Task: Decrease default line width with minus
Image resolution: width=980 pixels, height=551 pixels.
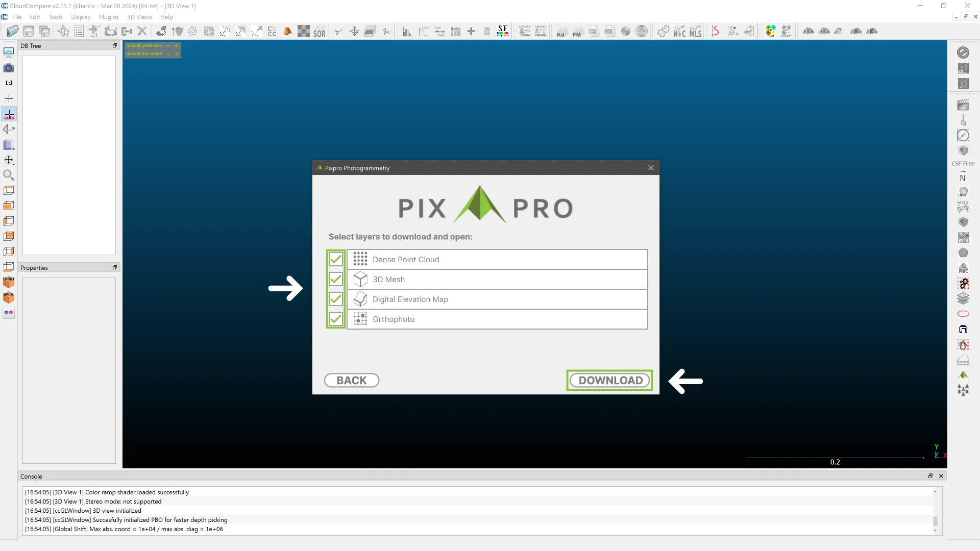Action: (x=168, y=54)
